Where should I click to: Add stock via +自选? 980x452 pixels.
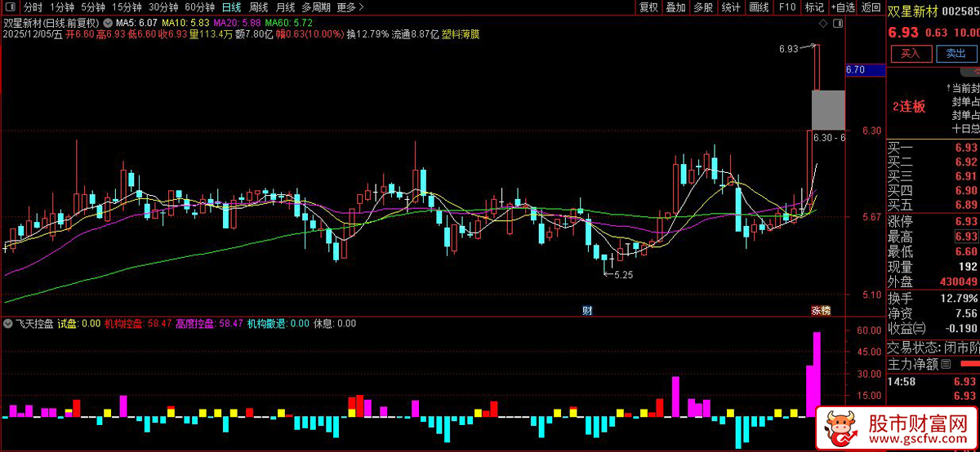(843, 7)
